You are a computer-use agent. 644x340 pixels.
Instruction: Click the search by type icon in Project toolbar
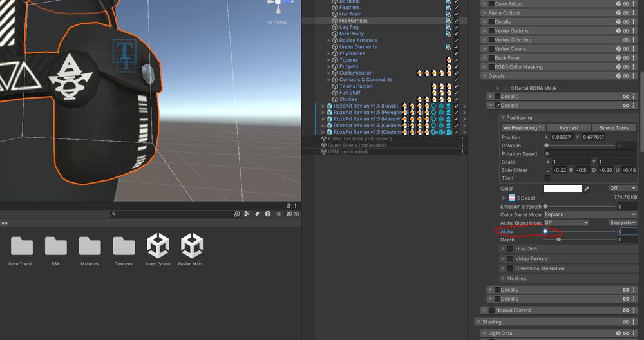click(x=247, y=214)
